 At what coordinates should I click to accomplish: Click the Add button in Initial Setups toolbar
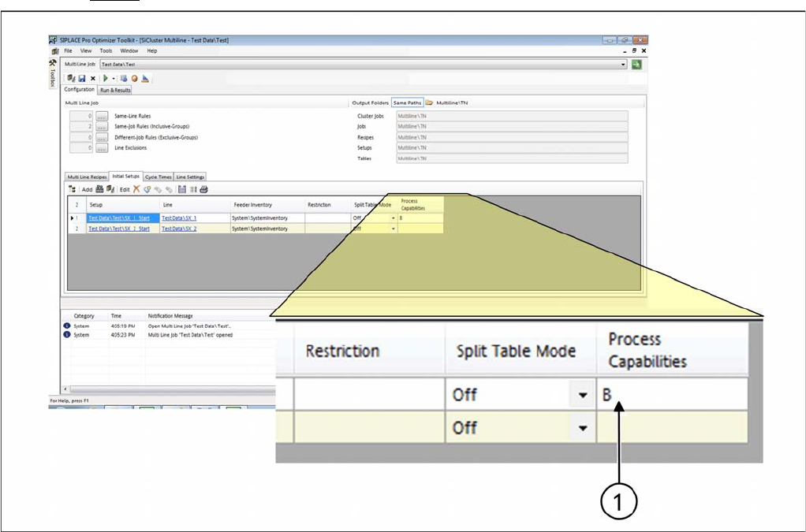click(x=87, y=189)
